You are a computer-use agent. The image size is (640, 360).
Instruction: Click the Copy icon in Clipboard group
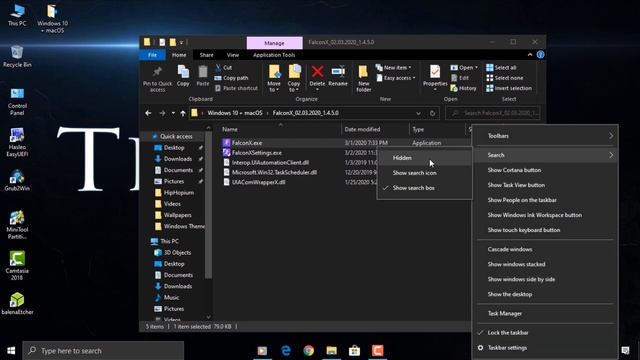[183, 72]
